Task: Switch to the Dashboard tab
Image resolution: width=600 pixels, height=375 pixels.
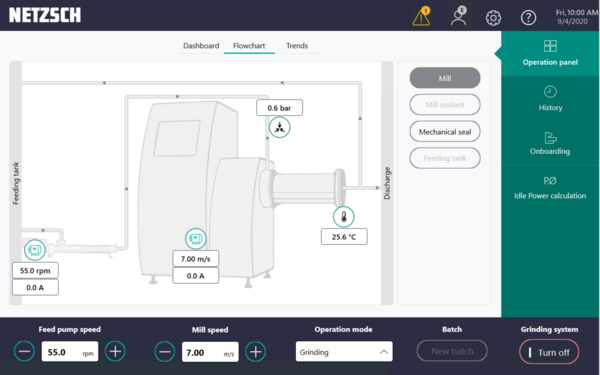Action: click(x=201, y=46)
